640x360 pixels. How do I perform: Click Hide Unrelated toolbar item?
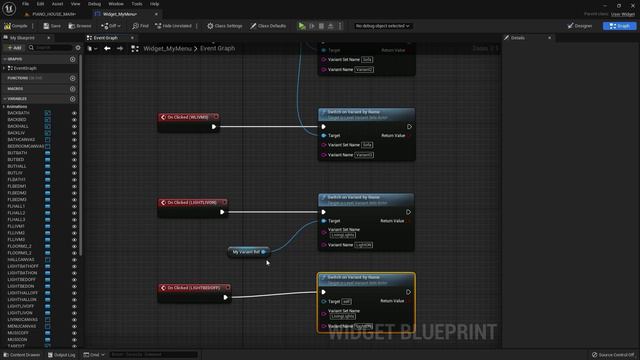click(x=173, y=26)
